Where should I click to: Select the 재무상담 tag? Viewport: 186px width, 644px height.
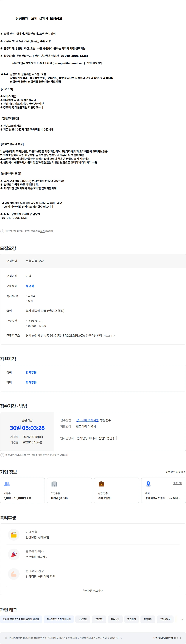pos(115,619)
